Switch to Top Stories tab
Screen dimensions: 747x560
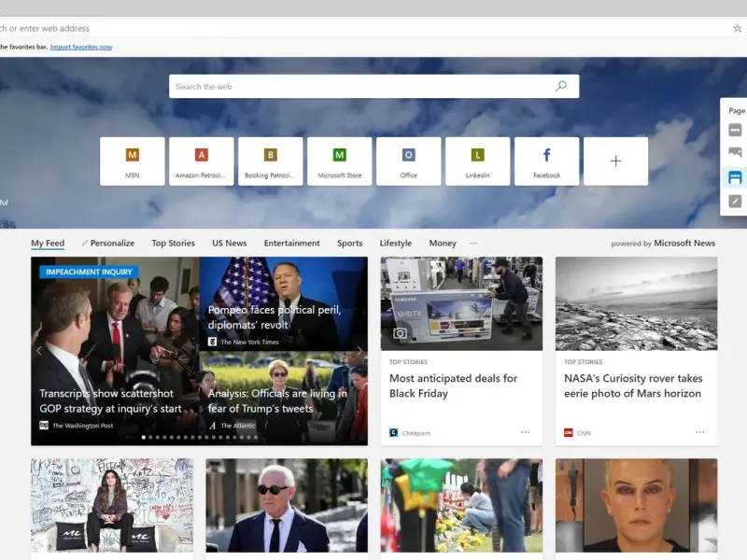174,243
